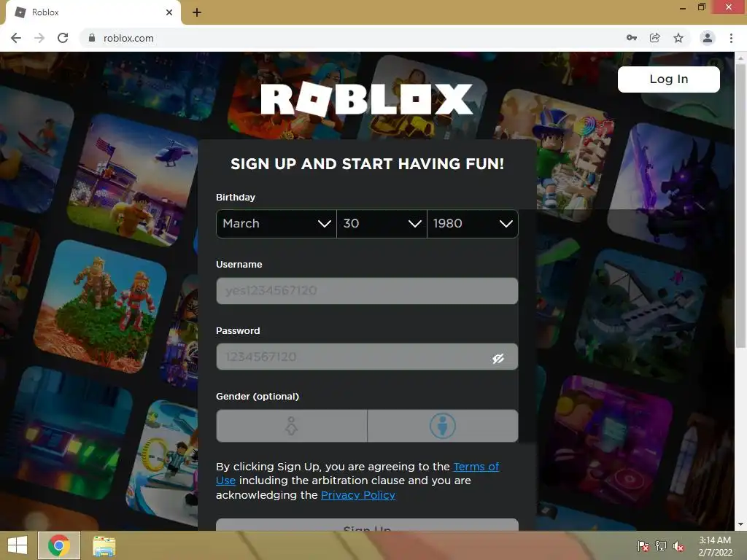Click the padlock site info icon
This screenshot has height=560, width=747.
pos(92,38)
